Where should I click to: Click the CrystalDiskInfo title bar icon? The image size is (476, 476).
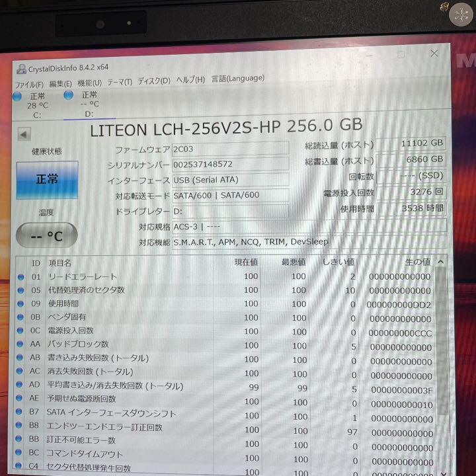(x=21, y=69)
